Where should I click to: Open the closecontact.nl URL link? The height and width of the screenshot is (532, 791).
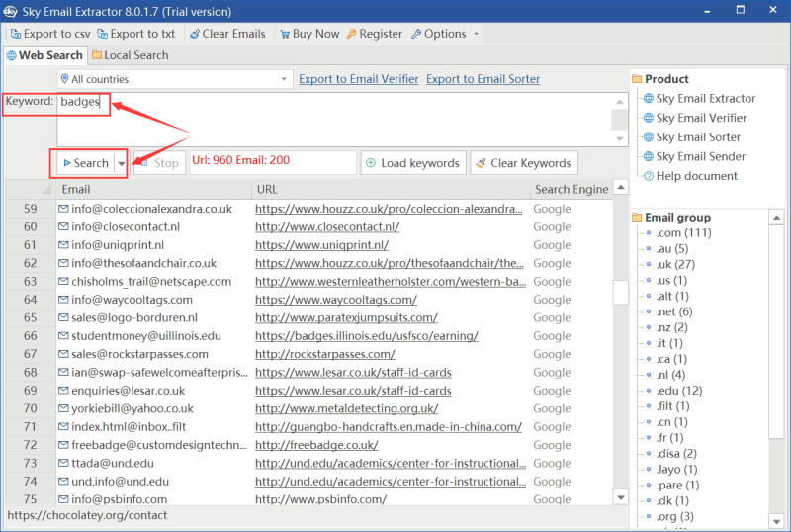click(x=327, y=227)
